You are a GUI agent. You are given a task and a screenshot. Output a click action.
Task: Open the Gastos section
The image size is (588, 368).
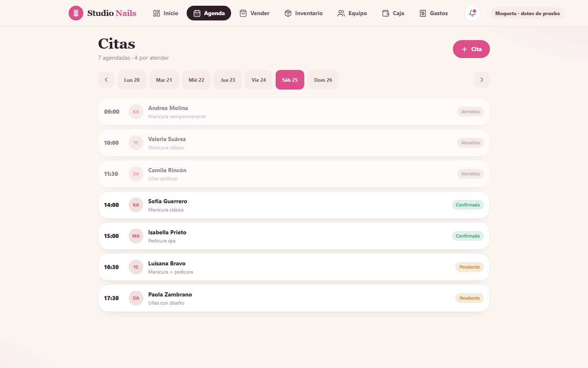click(x=434, y=13)
